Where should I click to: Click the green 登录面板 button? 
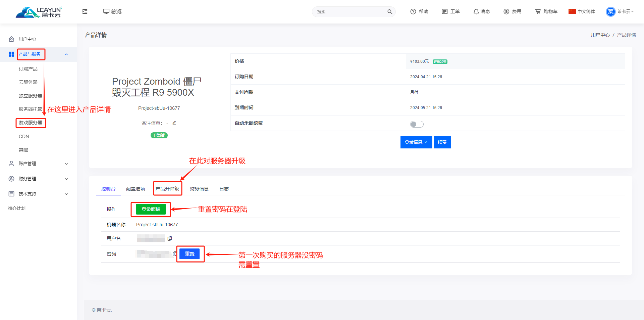(x=151, y=209)
